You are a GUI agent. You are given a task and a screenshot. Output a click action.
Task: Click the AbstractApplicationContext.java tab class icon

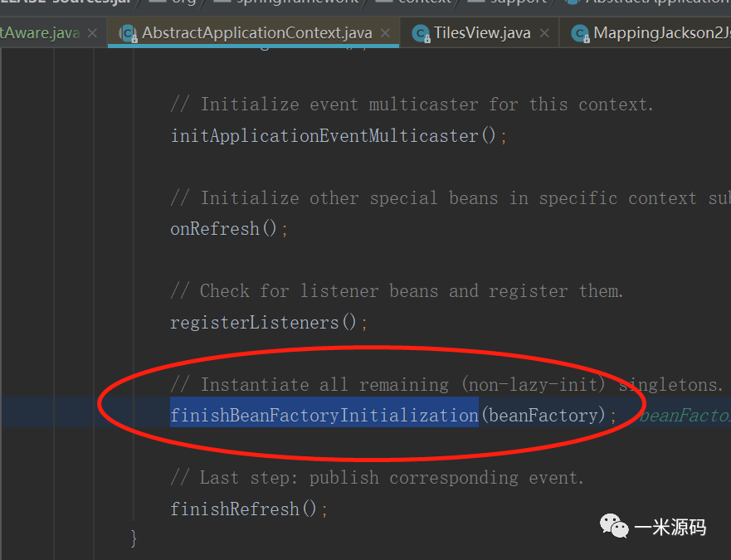128,34
